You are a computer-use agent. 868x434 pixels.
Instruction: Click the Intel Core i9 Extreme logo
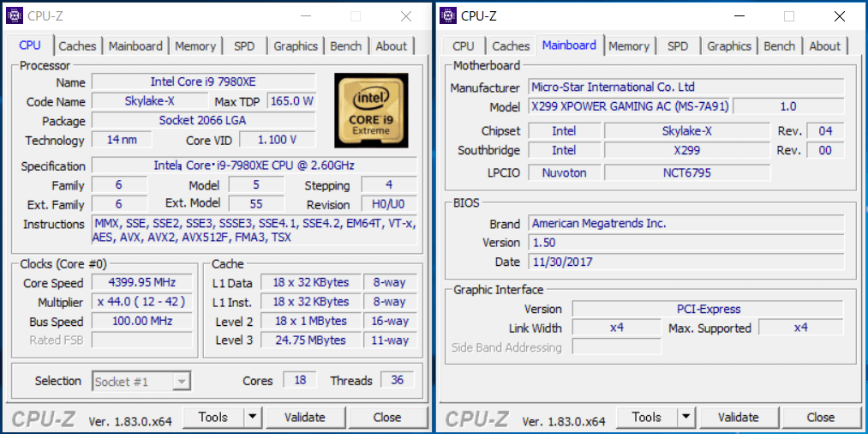point(371,111)
